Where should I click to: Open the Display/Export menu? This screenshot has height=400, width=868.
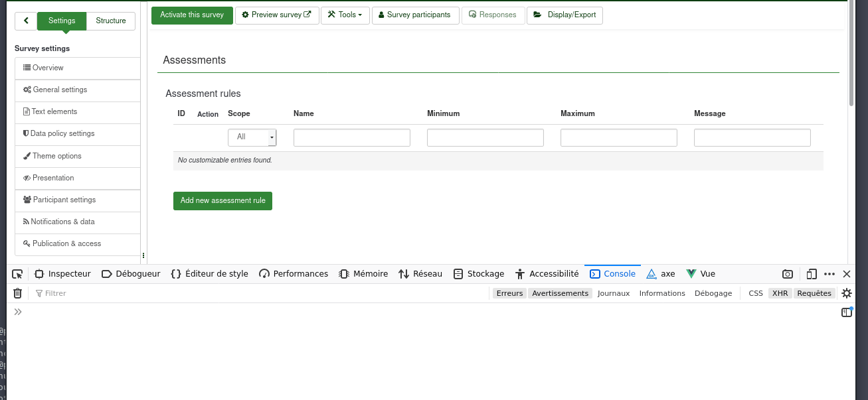[564, 15]
